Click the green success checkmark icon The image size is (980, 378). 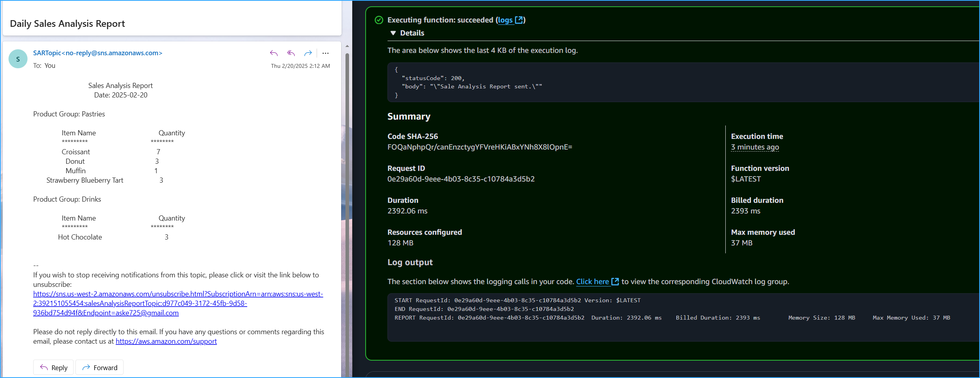coord(379,20)
